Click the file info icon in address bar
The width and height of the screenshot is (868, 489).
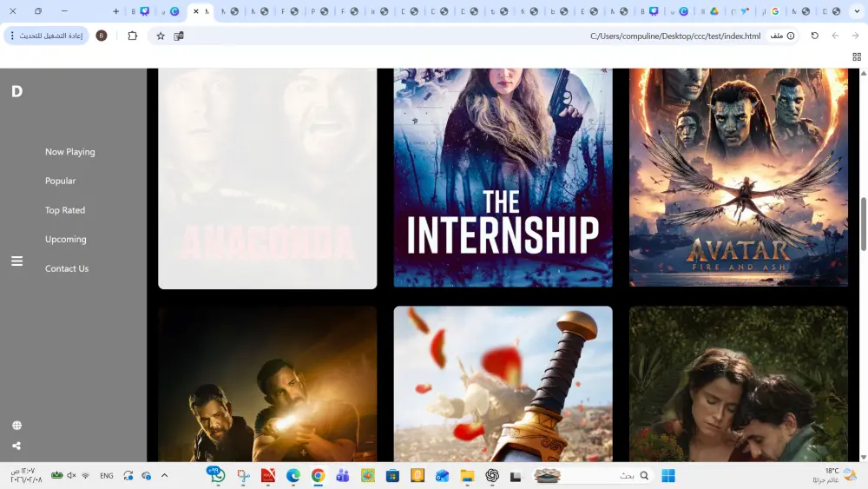(791, 36)
